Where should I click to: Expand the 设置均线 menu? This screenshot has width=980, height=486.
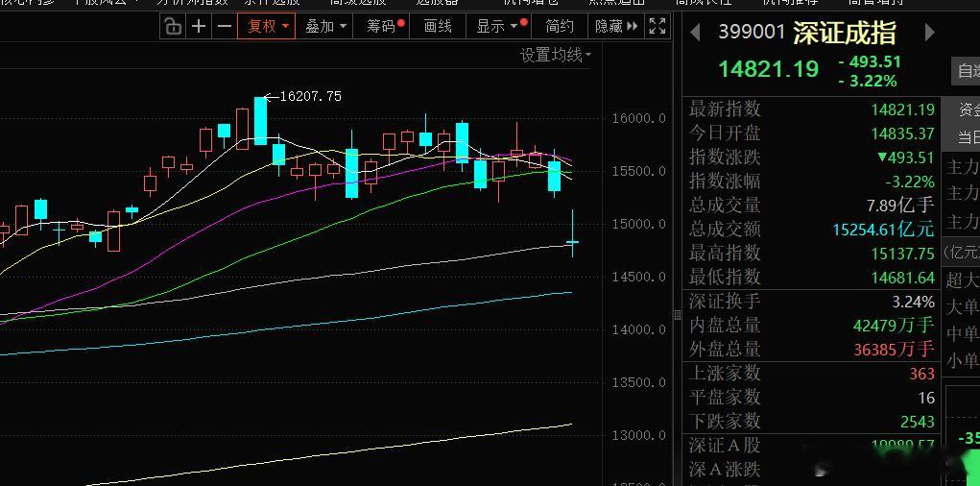555,56
